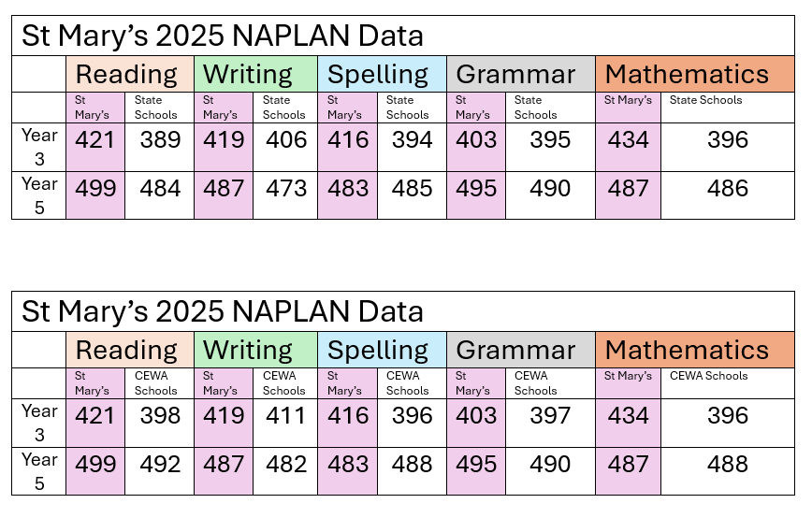Click the Reading header in the State Schools table
This screenshot has width=812, height=518.
pos(126,74)
